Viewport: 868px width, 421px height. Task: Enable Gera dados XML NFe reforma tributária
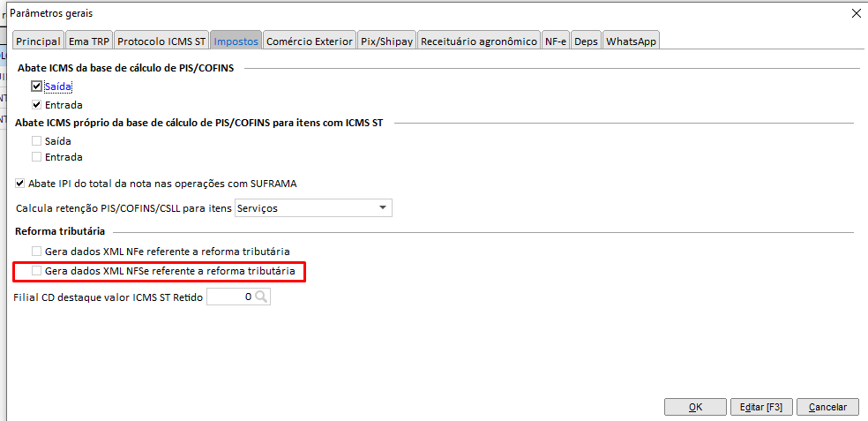pos(37,252)
